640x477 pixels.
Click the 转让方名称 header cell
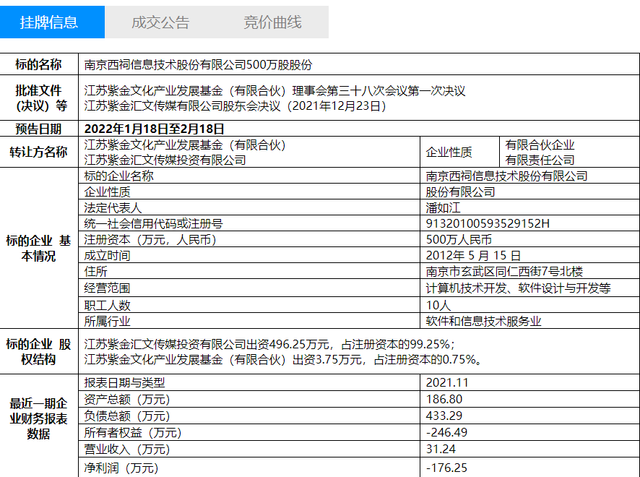coord(38,152)
